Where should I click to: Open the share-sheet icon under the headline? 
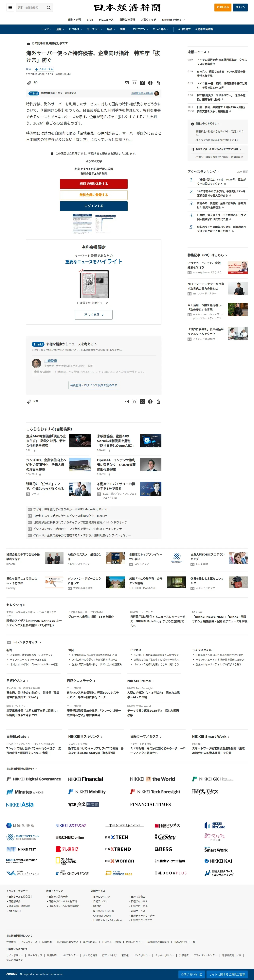158,83
